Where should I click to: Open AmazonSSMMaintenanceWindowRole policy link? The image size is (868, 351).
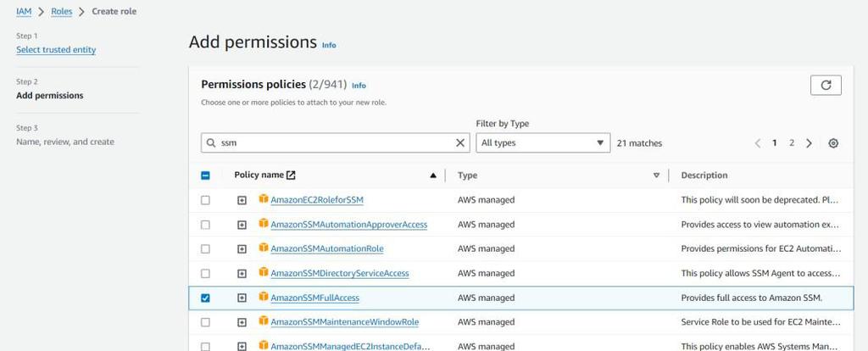[x=344, y=322]
